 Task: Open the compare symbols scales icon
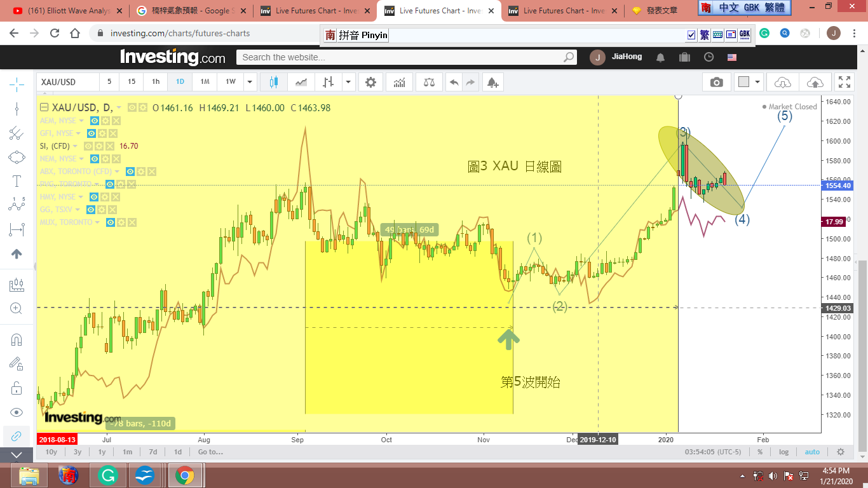coord(430,82)
